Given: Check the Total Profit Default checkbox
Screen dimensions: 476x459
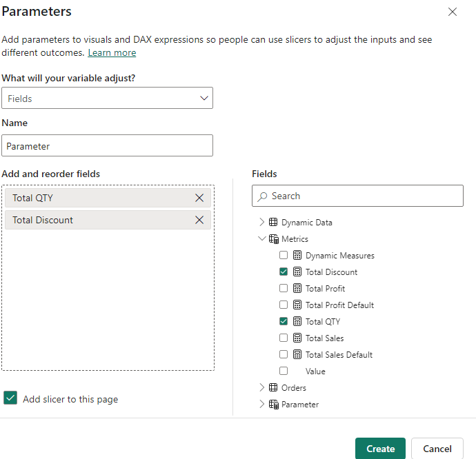Looking at the screenshot, I should pyautogui.click(x=284, y=305).
